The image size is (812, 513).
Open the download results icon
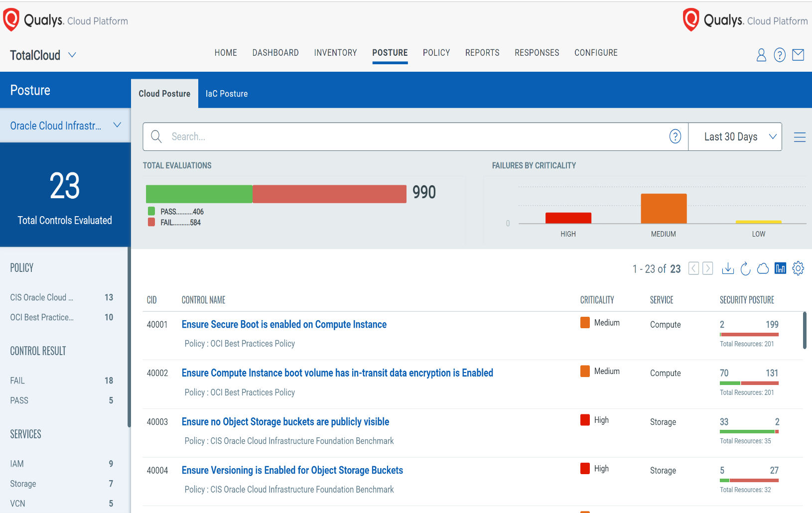point(728,268)
